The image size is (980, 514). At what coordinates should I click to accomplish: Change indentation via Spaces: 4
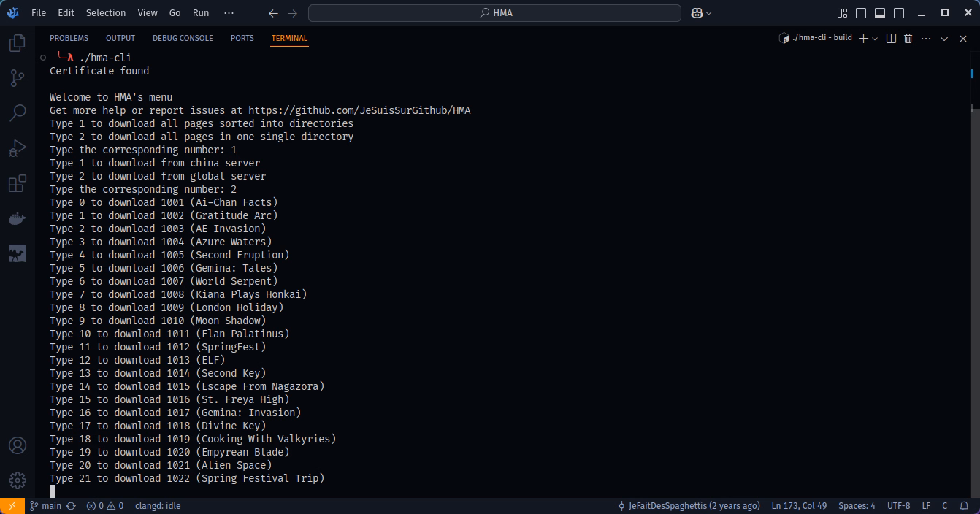[x=857, y=505]
